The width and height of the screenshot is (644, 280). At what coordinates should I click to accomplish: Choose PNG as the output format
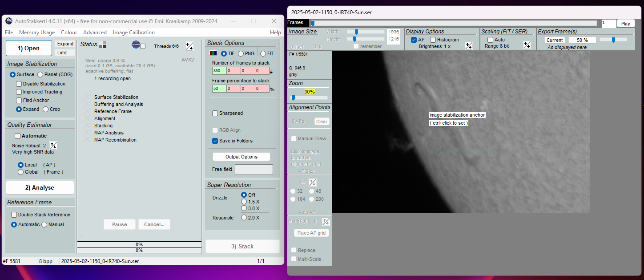click(241, 53)
